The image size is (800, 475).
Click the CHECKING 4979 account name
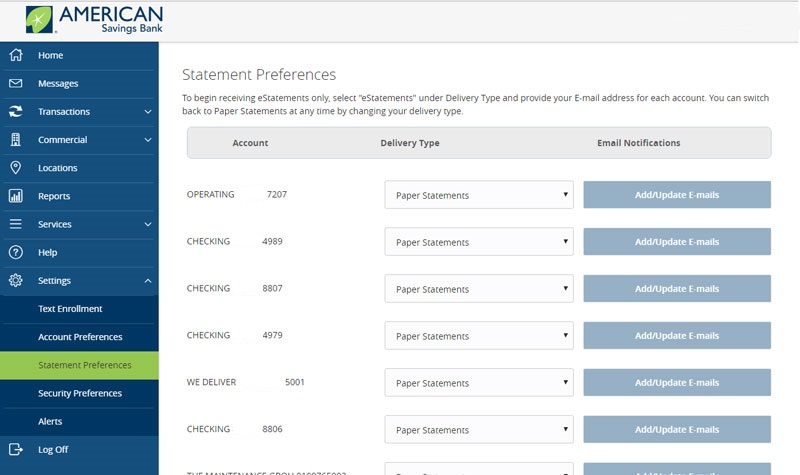tap(235, 335)
